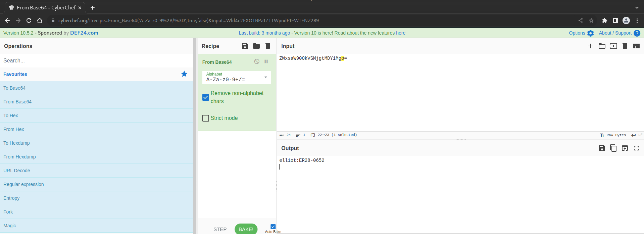
Task: Clear recipe with trash icon
Action: tap(268, 46)
